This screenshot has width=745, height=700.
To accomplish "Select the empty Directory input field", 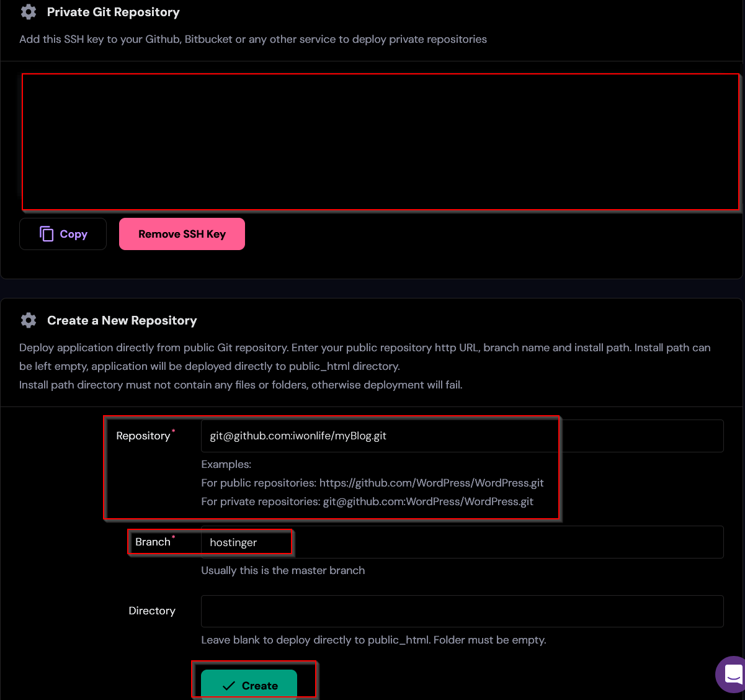I will click(x=462, y=611).
